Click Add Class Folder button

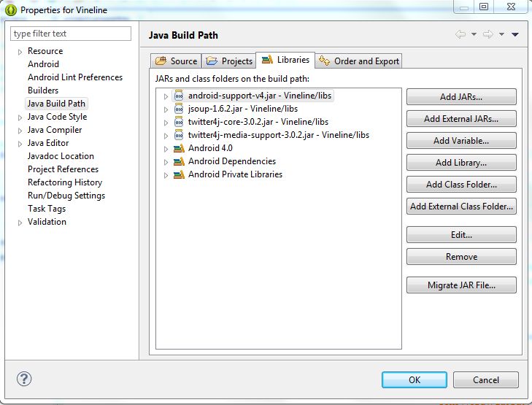coord(461,185)
